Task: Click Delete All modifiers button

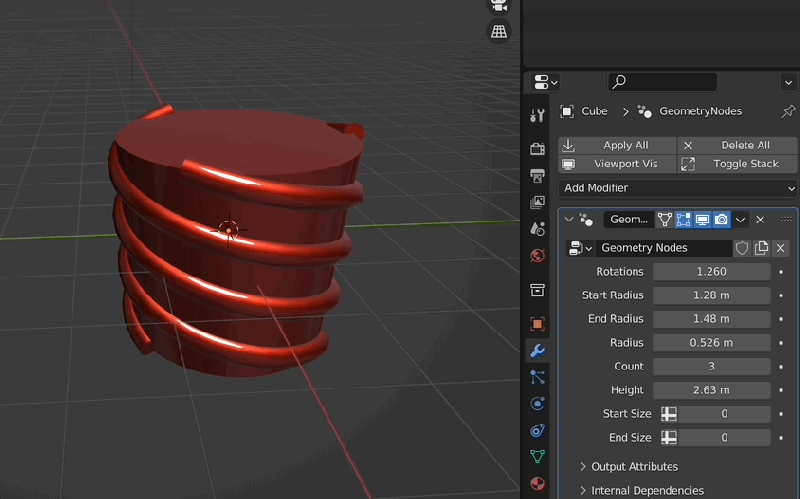Action: coord(737,145)
